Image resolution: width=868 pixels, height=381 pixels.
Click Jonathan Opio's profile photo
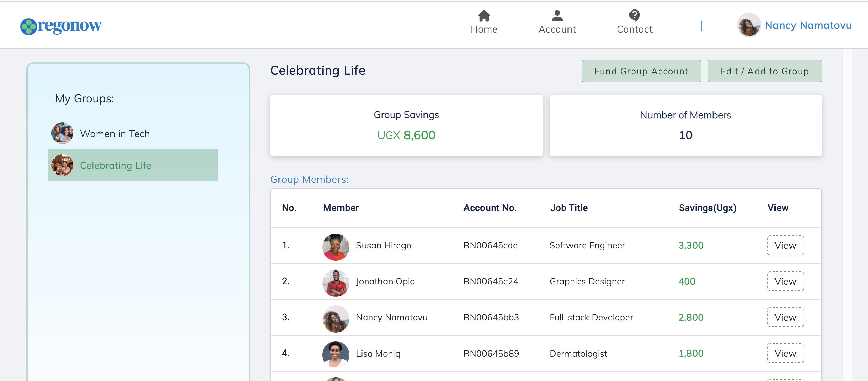(x=335, y=283)
